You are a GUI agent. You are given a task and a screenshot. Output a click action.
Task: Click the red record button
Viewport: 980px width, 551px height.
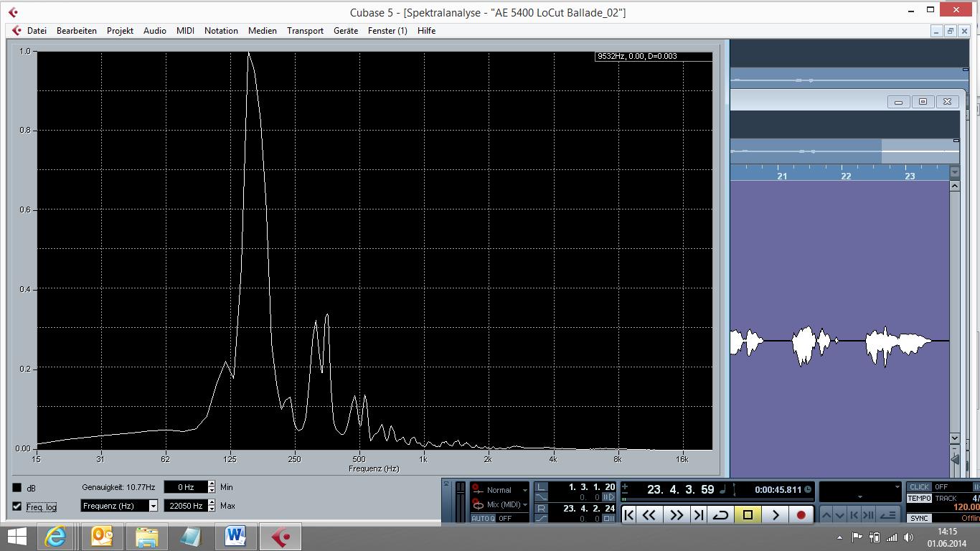pyautogui.click(x=801, y=514)
